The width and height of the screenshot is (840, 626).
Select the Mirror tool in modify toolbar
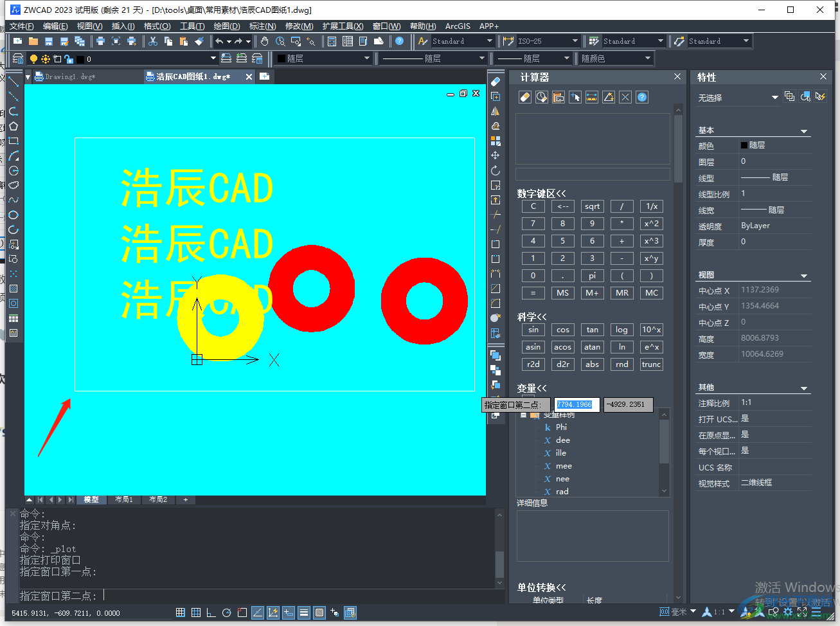pos(496,111)
